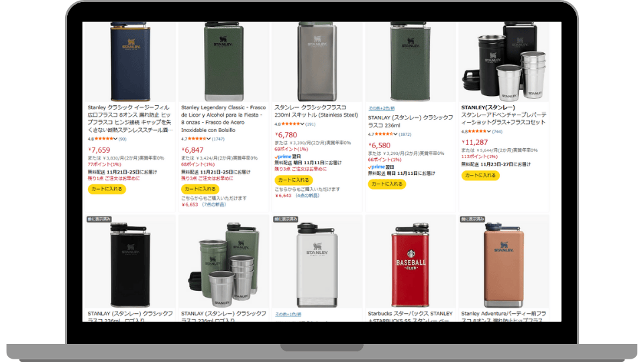Expand rating chevron next to (1872) reviews

396,134
